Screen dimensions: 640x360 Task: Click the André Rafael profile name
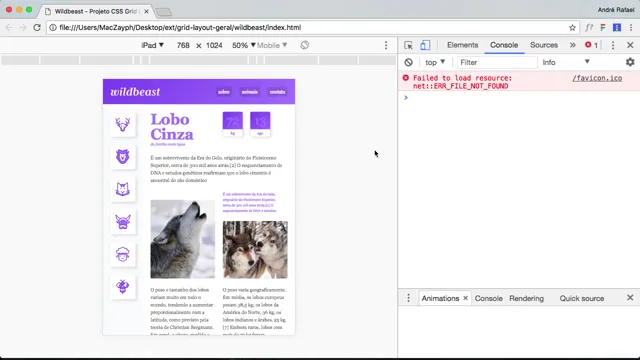(616, 9)
